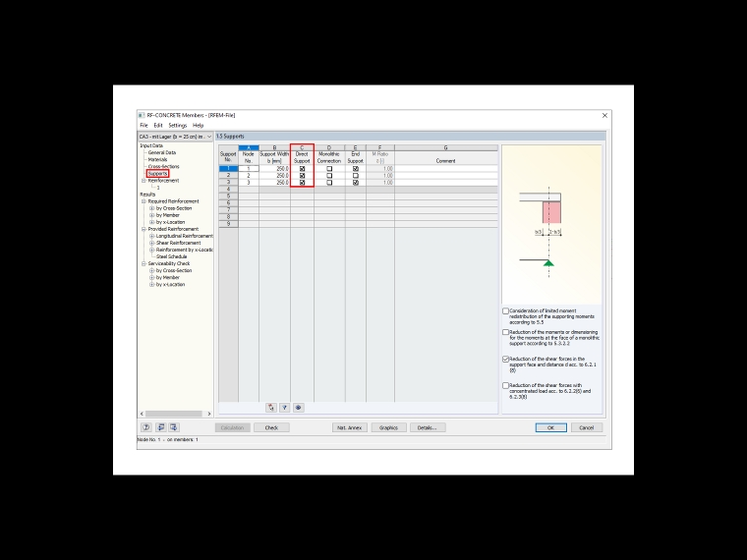Expand by x-Location under Serviceability Check
747x560 pixels.
coord(152,284)
